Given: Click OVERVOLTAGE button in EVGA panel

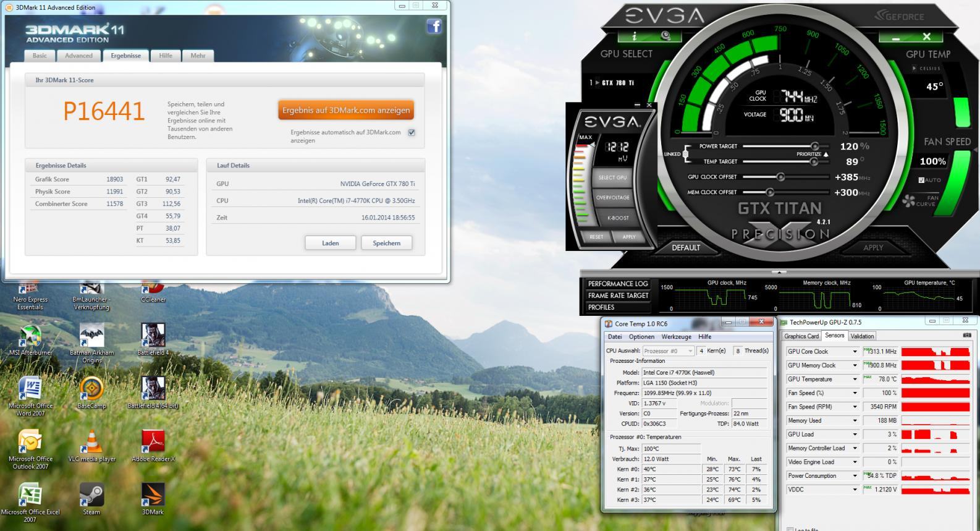Looking at the screenshot, I should (613, 198).
